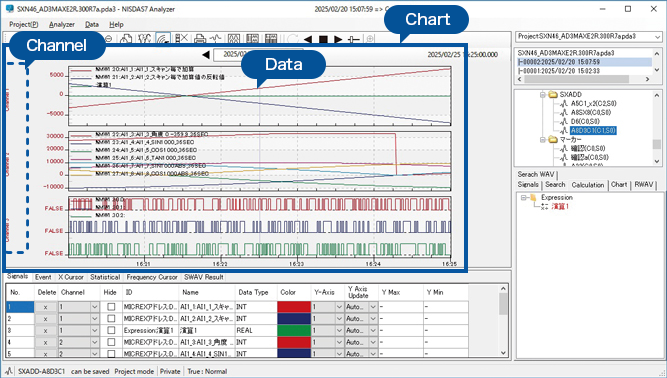Click the play-forward arrow in the toolbar
The image size is (667, 378).
(x=338, y=40)
